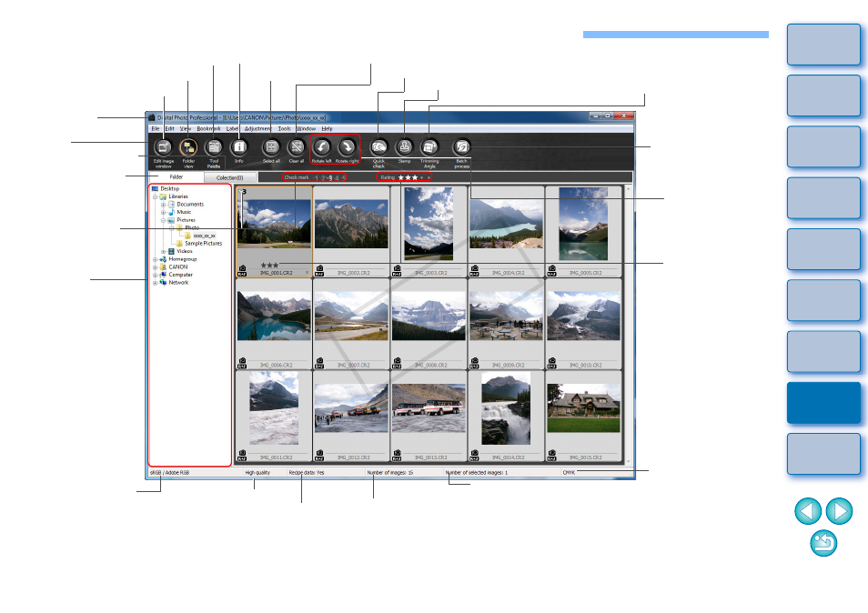Viewport: 868px width, 613px height.
Task: Click the thumbnail area vertical scrollbar
Action: coord(628,325)
